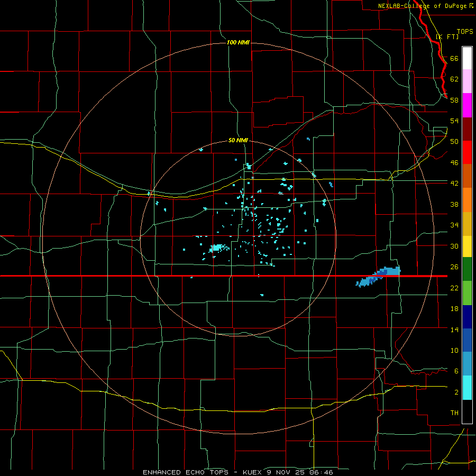Image resolution: width=476 pixels, height=476 pixels.
Task: Click the 6 legend value
Action: click(456, 371)
